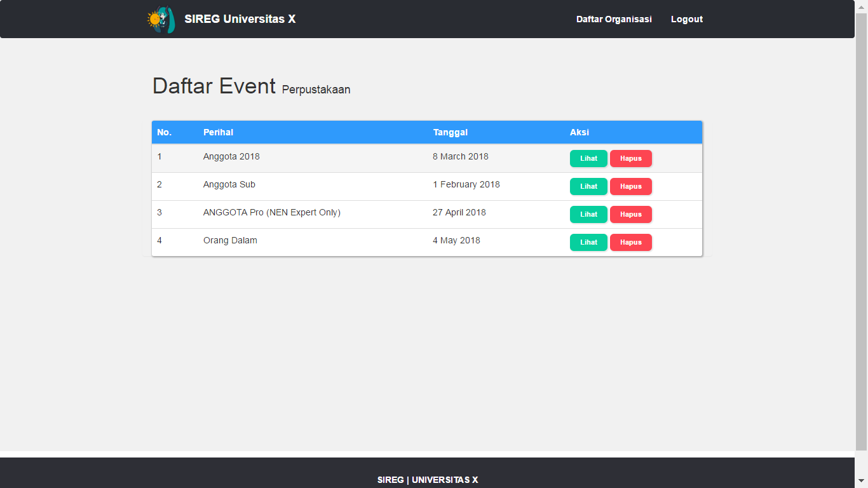The height and width of the screenshot is (488, 868).
Task: Remove Anggota Sub using its Hapus button
Action: 630,186
